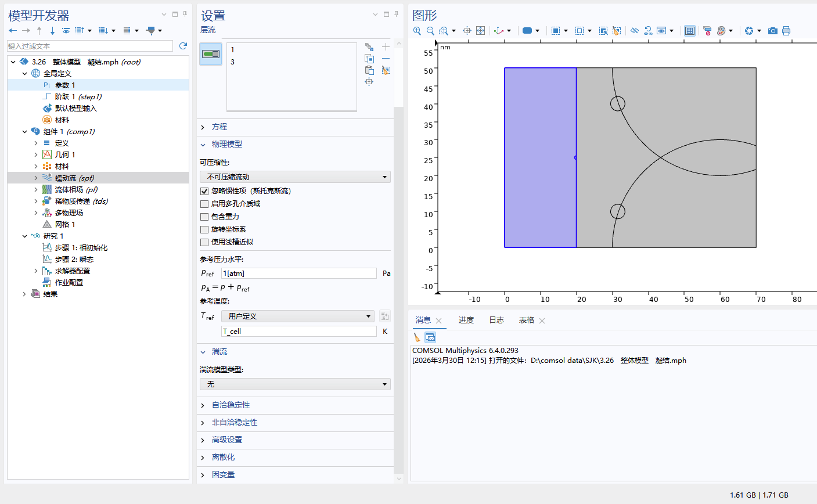Screen dimensions: 817x504
Task: Clear messages with the broom icon
Action: pyautogui.click(x=417, y=337)
